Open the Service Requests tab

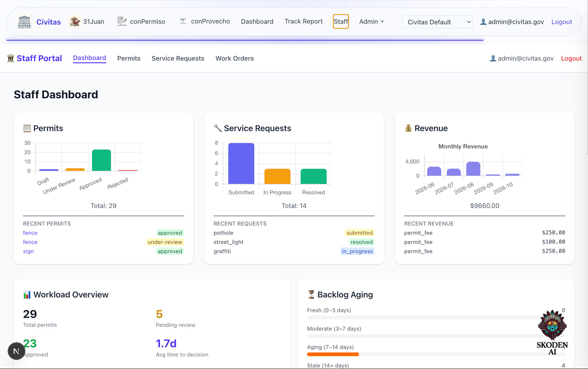click(178, 58)
